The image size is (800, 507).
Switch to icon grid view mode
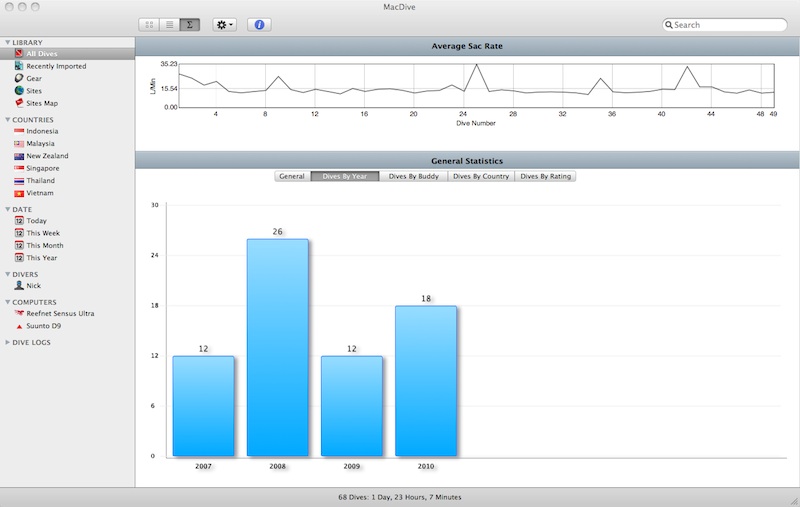point(150,24)
